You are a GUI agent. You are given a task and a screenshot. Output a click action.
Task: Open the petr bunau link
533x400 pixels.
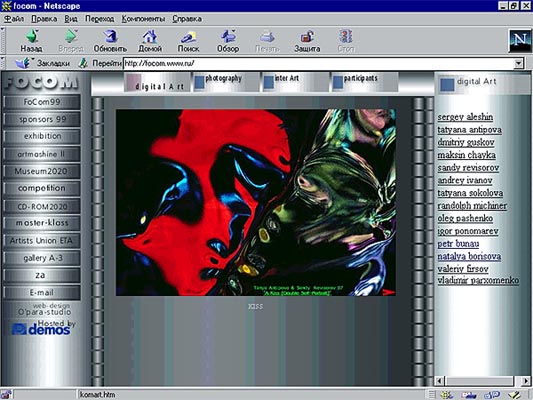click(458, 244)
